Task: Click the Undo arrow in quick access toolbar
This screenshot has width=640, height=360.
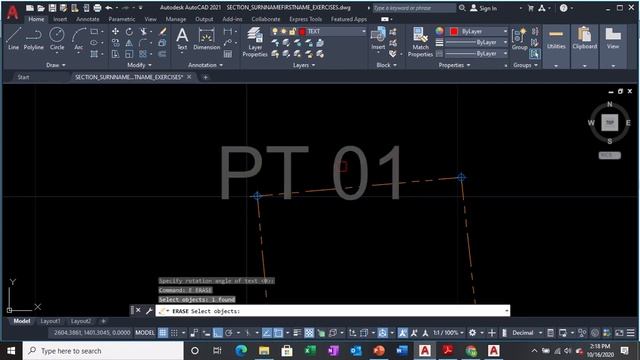Action: coord(109,8)
